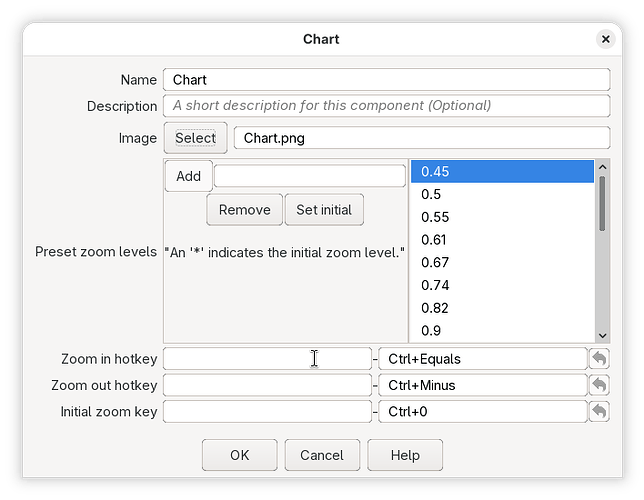
Task: Select zoom level 0.67 in list
Action: coord(502,262)
